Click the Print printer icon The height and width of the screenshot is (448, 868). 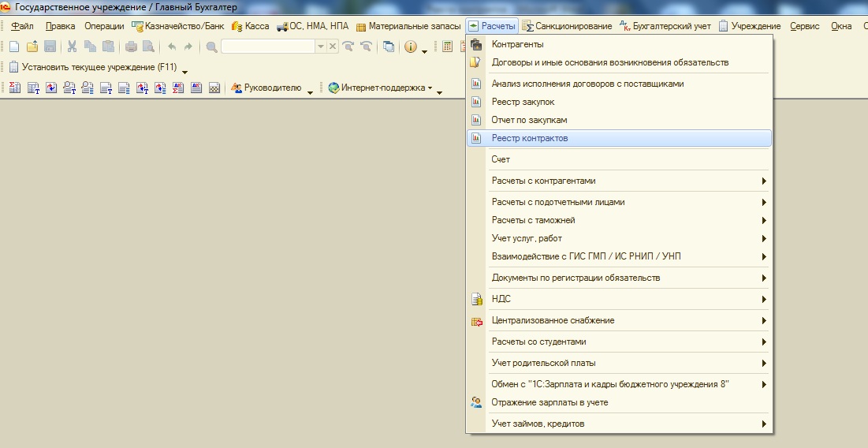(x=131, y=47)
